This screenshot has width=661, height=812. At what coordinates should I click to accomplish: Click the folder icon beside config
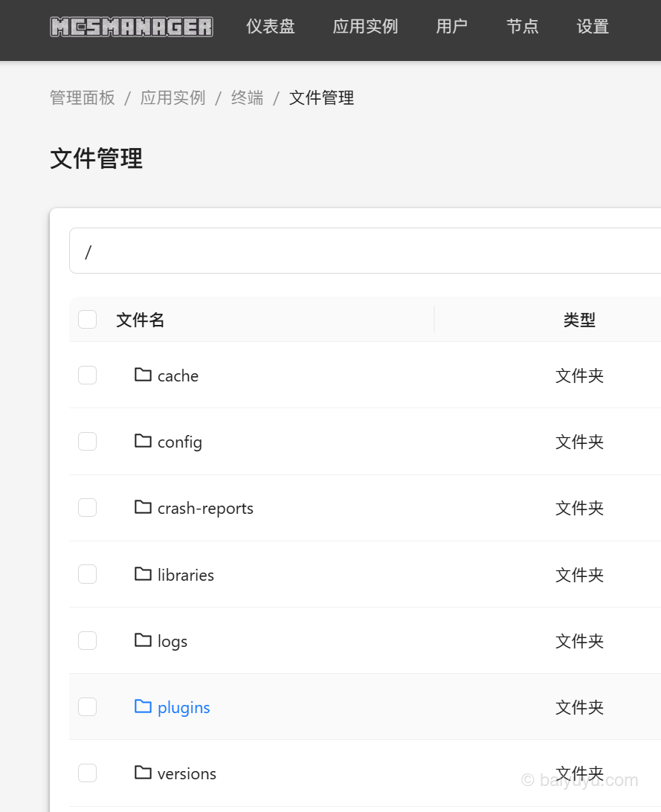142,441
